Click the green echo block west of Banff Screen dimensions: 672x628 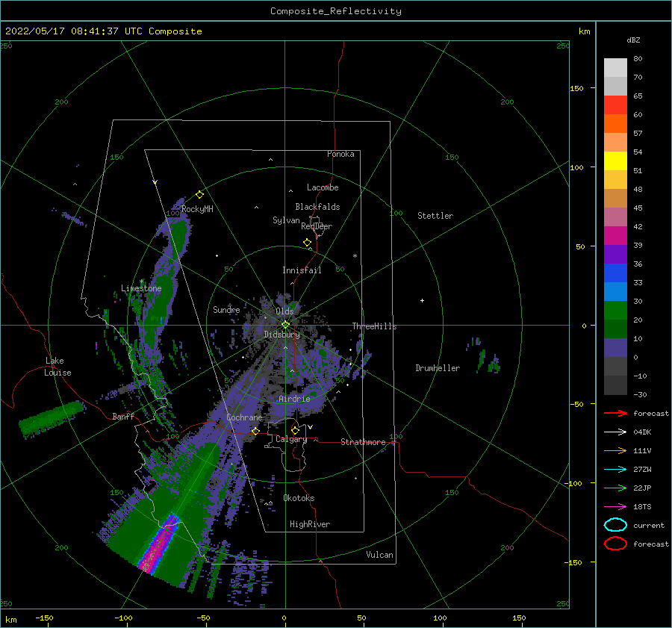coord(52,419)
